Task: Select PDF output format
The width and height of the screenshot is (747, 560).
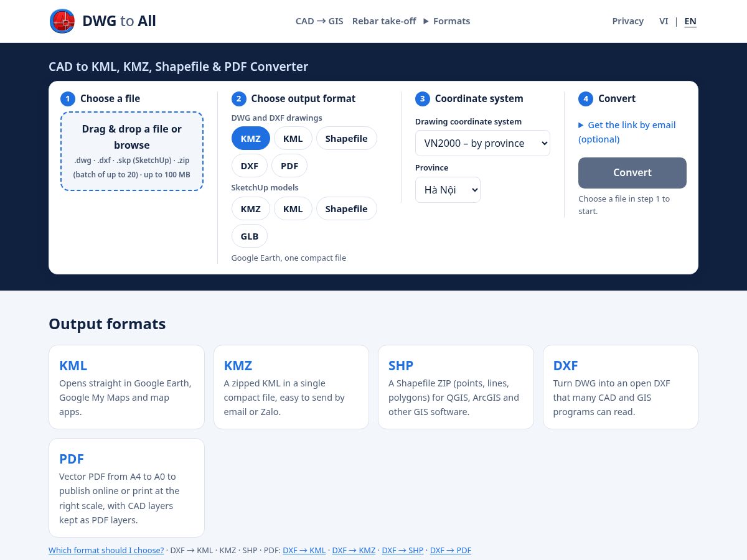Action: (289, 166)
